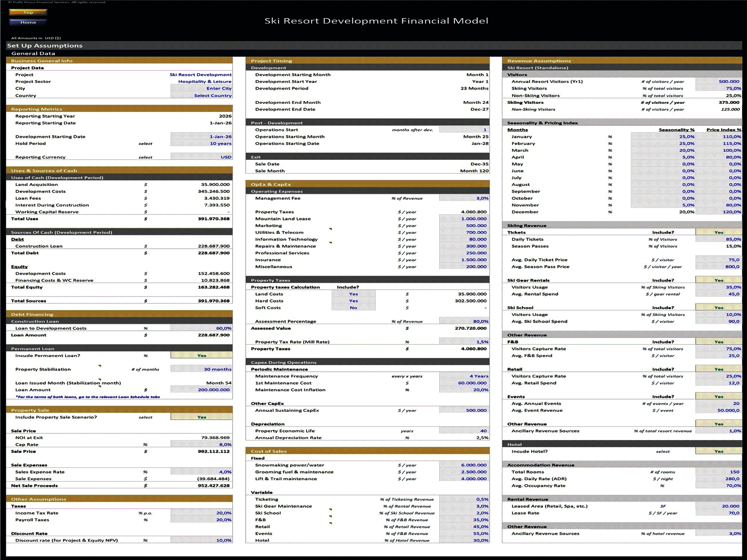Click the Mountain Land Lease 1.000.000 cell
The image size is (747, 560).
pos(464,219)
